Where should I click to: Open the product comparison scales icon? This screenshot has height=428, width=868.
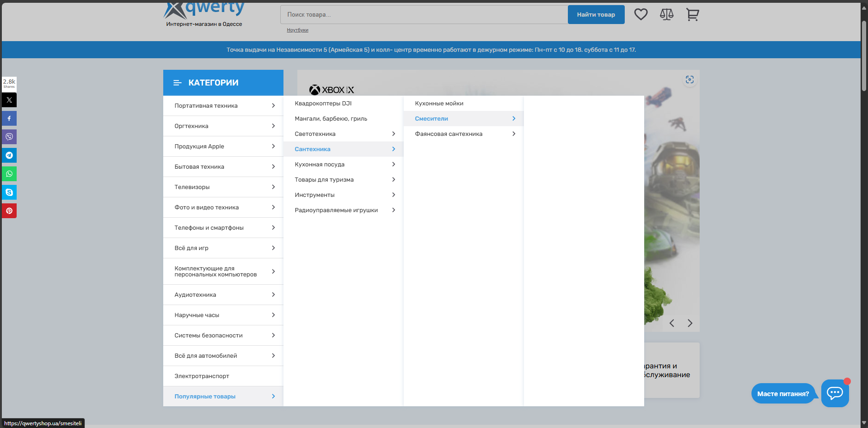666,14
